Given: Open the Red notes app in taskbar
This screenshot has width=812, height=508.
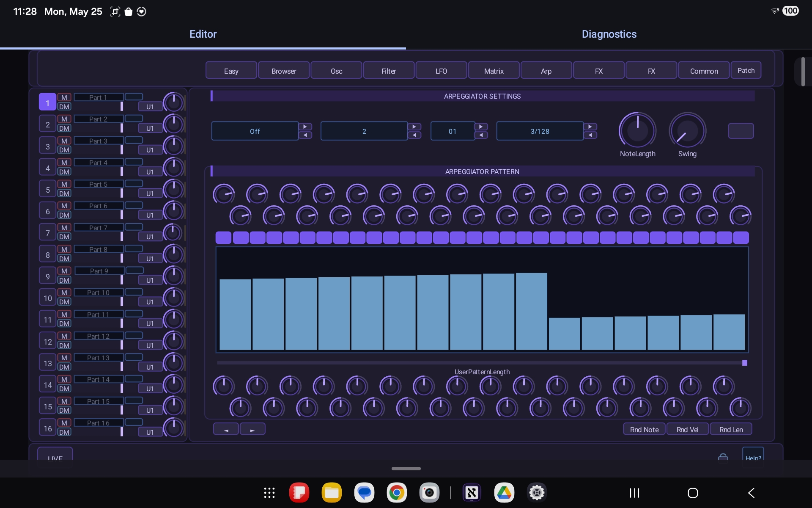Looking at the screenshot, I should tap(299, 493).
